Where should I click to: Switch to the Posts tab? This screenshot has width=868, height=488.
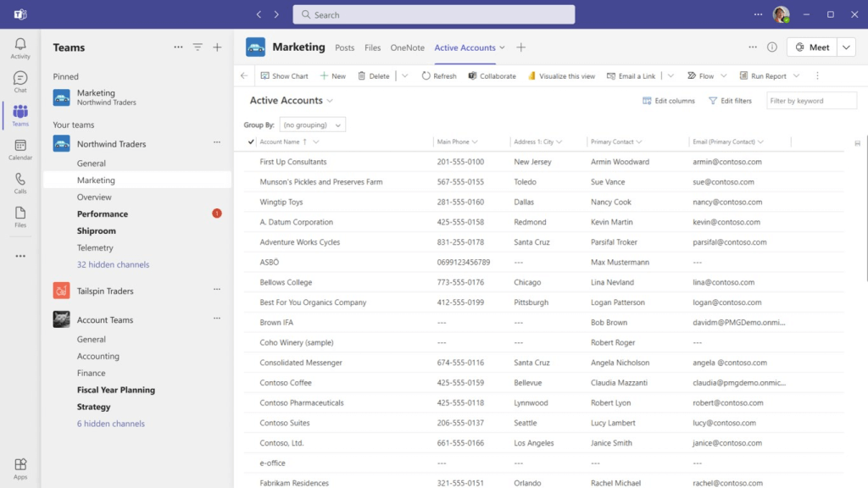point(344,48)
